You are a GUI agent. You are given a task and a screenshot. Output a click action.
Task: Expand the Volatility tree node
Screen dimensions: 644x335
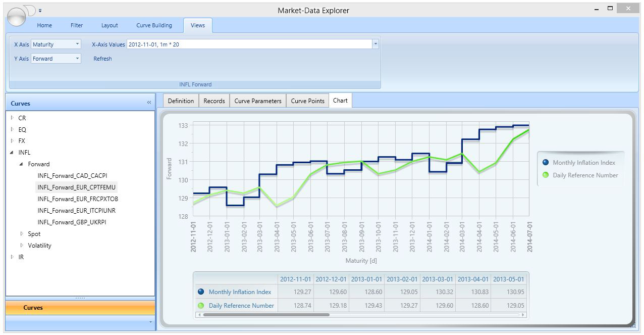(22, 246)
